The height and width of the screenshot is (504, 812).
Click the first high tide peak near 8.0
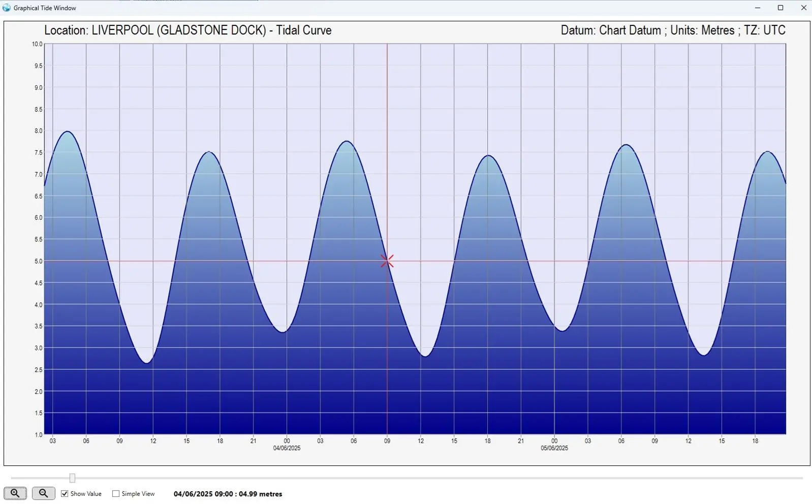[68, 132]
